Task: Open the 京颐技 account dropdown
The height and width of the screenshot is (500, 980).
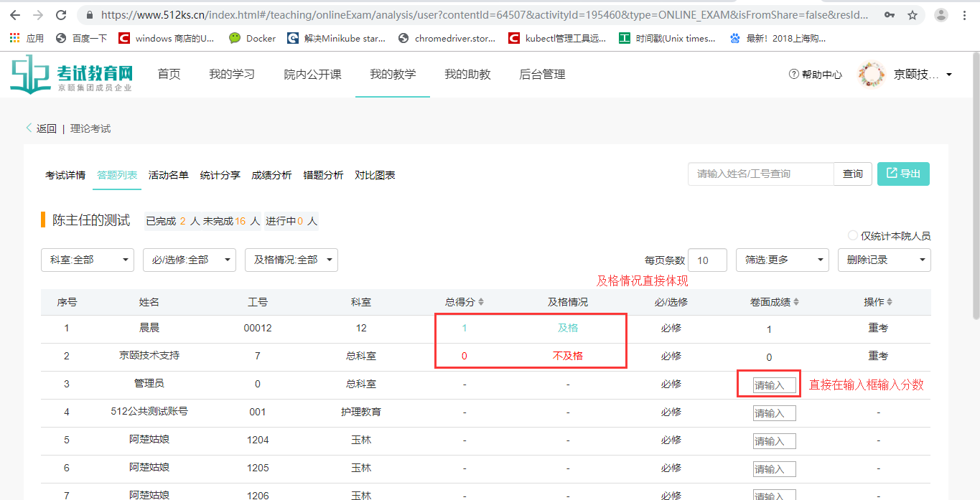Action: (923, 75)
